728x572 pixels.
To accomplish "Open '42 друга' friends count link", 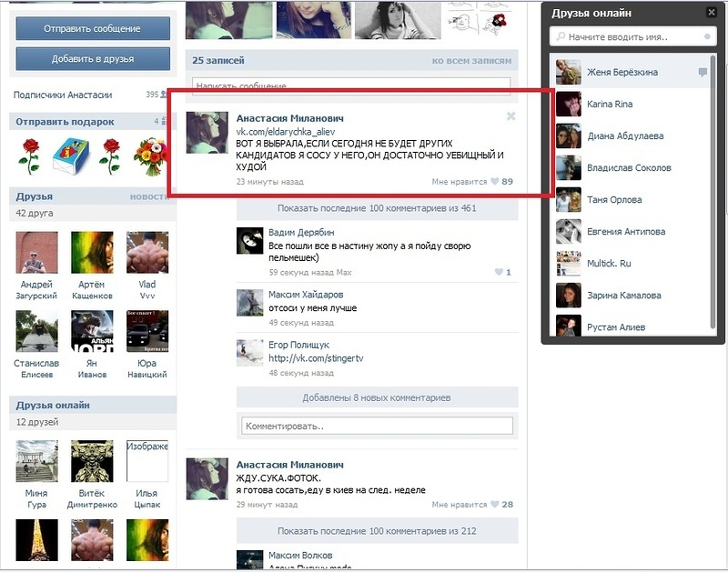I will pos(35,213).
